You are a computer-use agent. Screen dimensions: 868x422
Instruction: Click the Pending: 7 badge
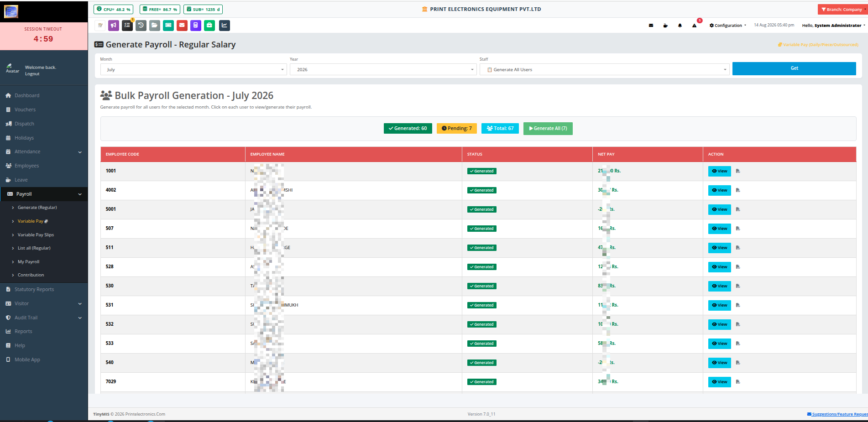[456, 129]
